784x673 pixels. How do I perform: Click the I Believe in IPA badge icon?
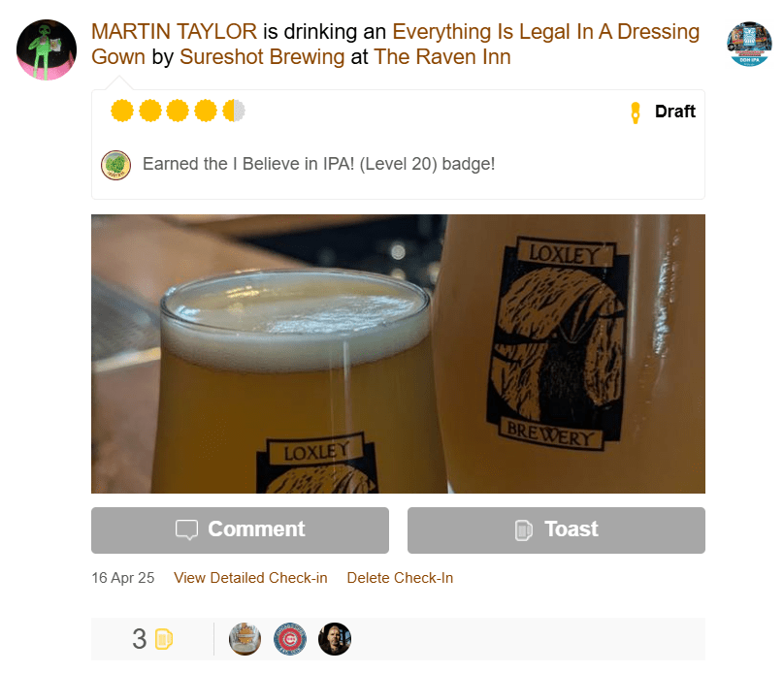[116, 165]
